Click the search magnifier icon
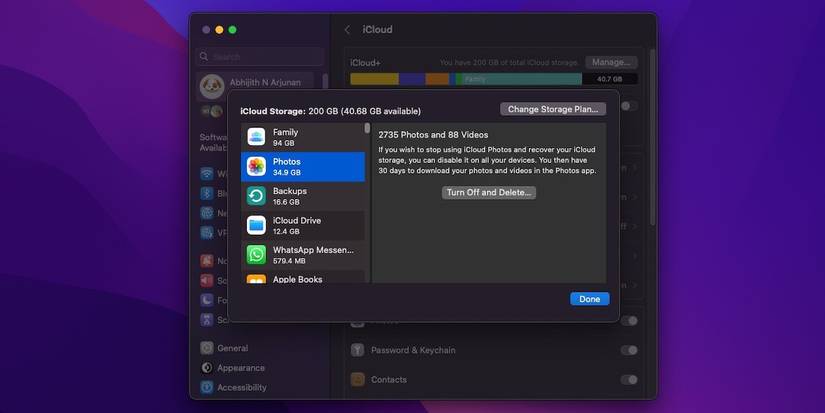The width and height of the screenshot is (825, 413). click(204, 56)
